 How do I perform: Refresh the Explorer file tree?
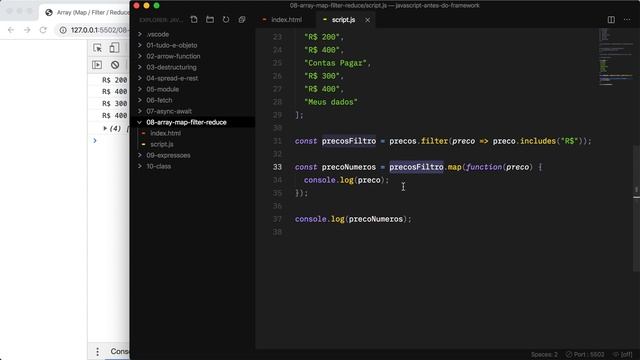226,20
